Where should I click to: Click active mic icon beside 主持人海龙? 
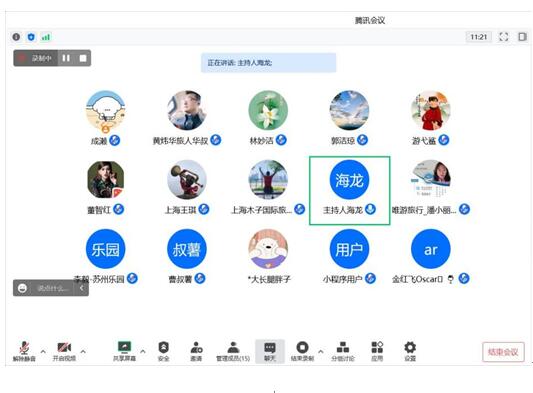[x=370, y=209]
